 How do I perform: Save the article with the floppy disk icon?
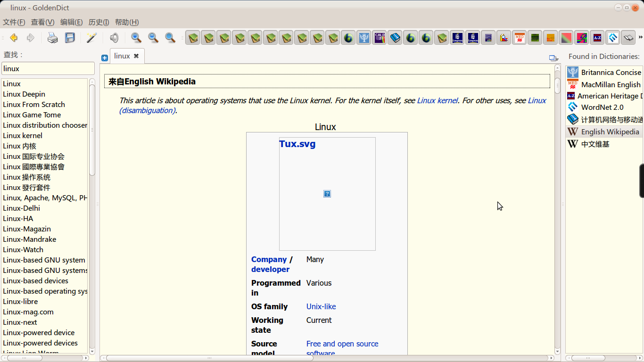point(70,38)
